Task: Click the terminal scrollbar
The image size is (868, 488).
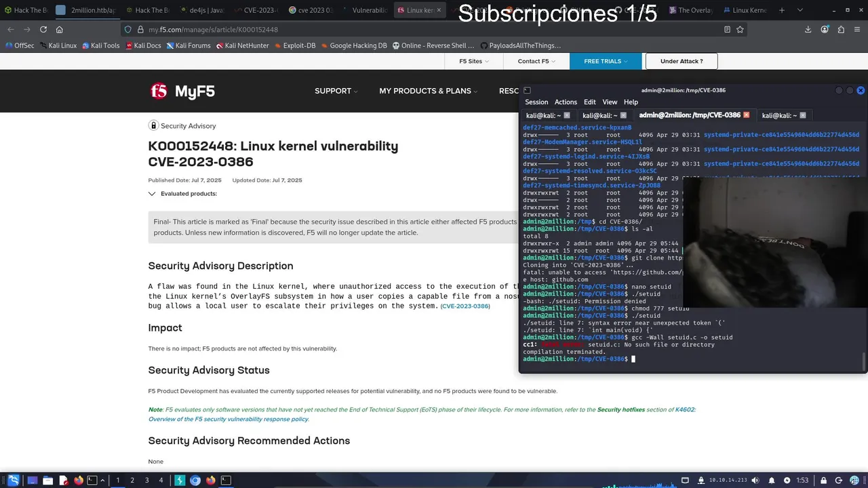Action: pyautogui.click(x=864, y=361)
